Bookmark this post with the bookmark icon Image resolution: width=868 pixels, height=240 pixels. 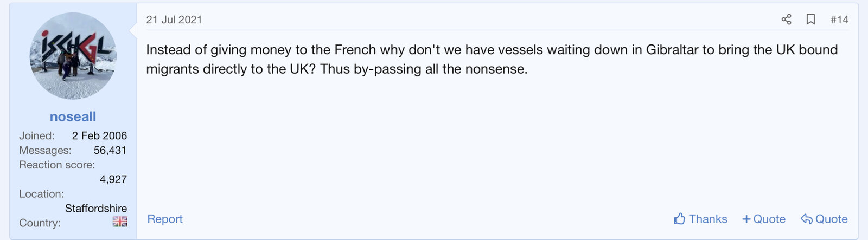pos(810,20)
